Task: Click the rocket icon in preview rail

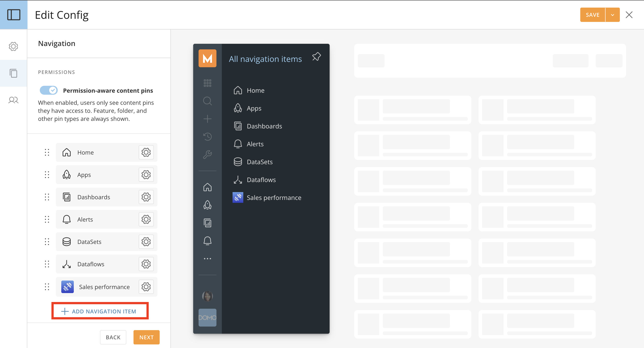Action: pos(208,205)
